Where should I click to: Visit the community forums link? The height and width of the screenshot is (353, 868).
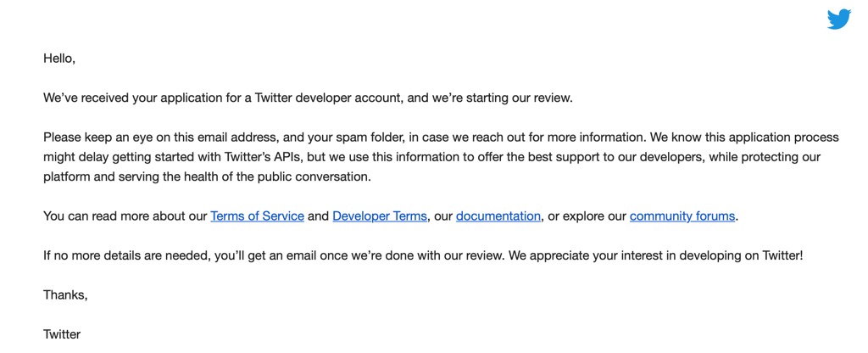click(x=682, y=216)
